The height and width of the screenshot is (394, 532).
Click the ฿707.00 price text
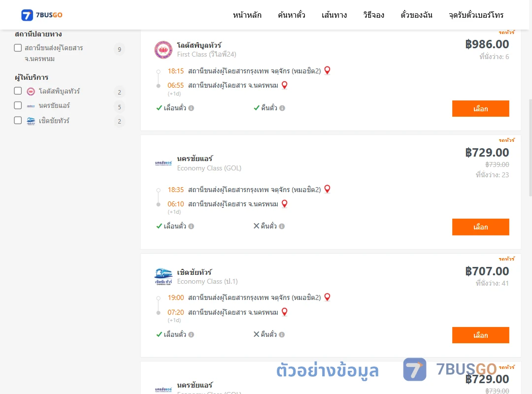487,271
